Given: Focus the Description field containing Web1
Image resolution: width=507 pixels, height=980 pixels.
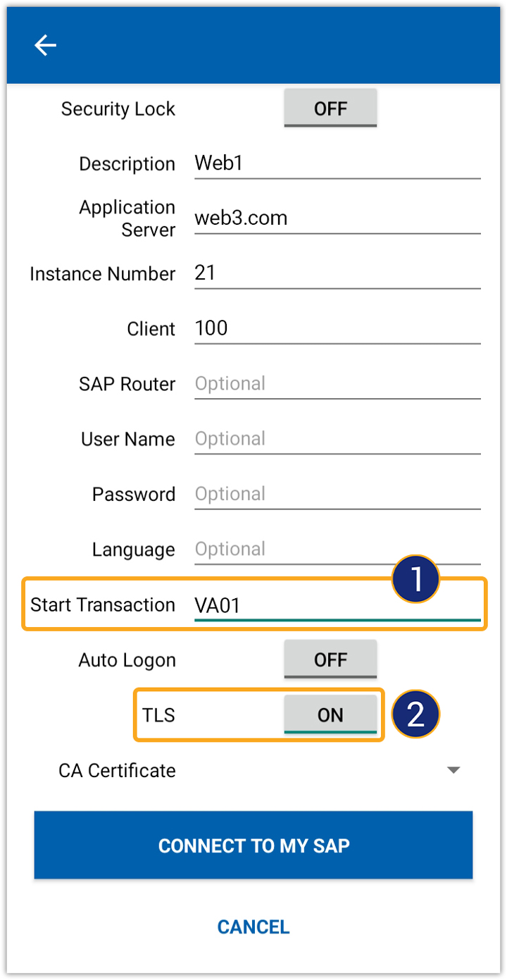Looking at the screenshot, I should coord(337,163).
